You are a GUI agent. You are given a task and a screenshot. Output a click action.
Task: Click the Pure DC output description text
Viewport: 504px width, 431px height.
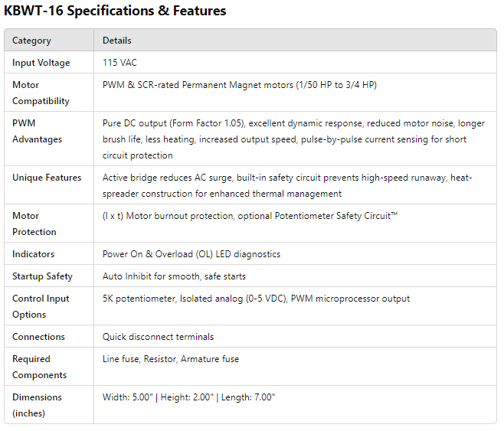pyautogui.click(x=293, y=139)
